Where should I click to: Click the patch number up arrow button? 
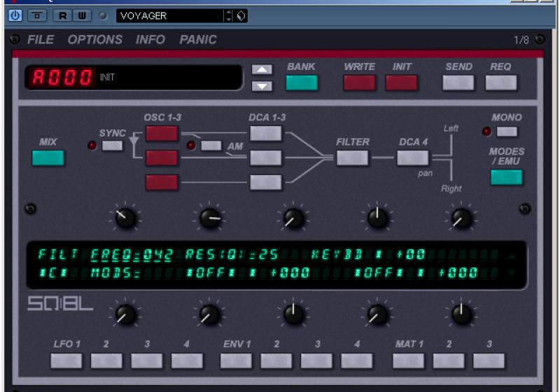pyautogui.click(x=262, y=69)
